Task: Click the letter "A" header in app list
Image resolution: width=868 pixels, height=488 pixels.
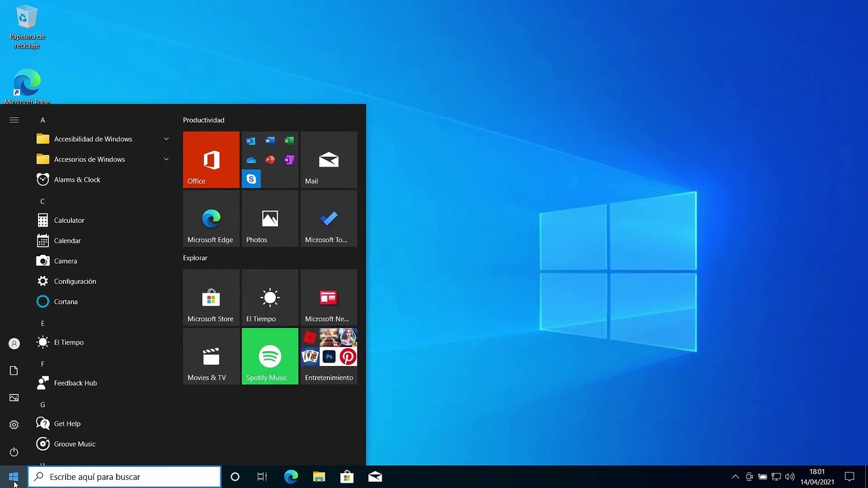Action: pyautogui.click(x=42, y=120)
